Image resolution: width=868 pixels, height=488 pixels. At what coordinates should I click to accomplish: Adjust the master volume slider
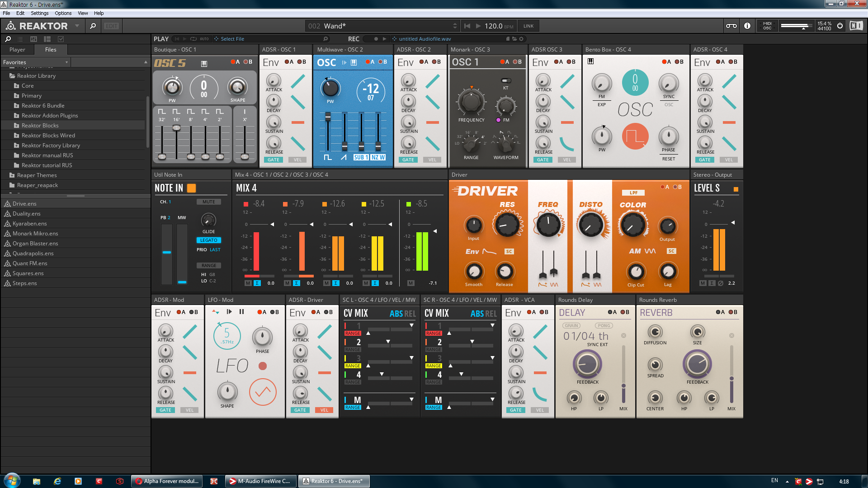[x=797, y=26]
